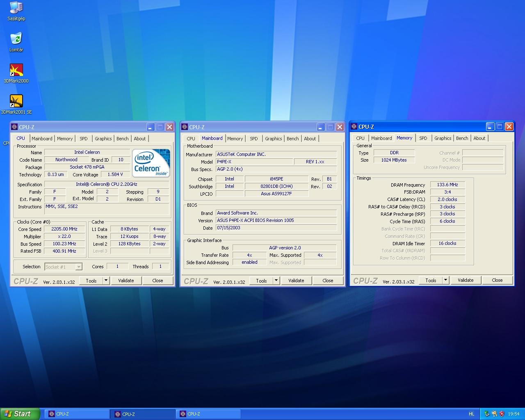
Task: Open the Lomtár recycle bin icon
Action: [16, 42]
